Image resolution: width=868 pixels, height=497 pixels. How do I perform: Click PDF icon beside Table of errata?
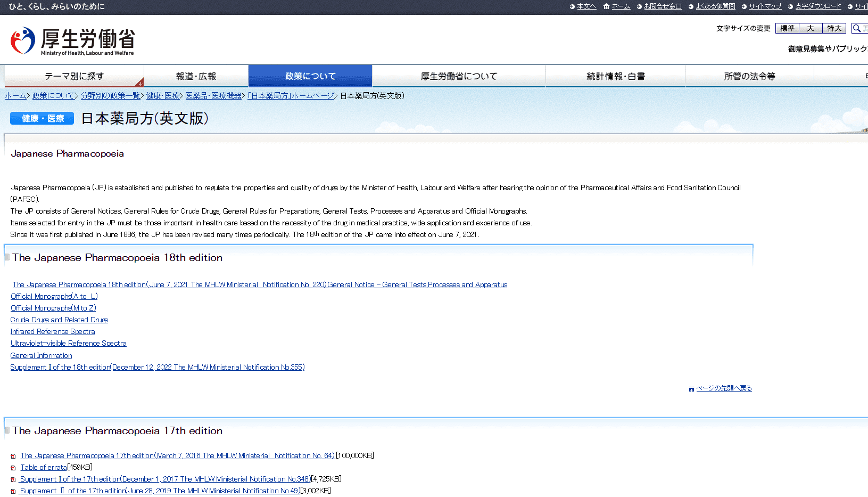(13, 468)
